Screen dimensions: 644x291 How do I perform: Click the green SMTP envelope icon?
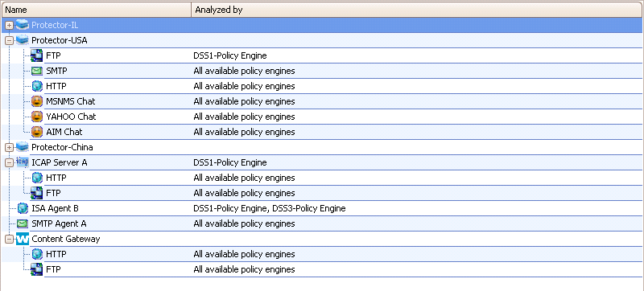pos(37,72)
